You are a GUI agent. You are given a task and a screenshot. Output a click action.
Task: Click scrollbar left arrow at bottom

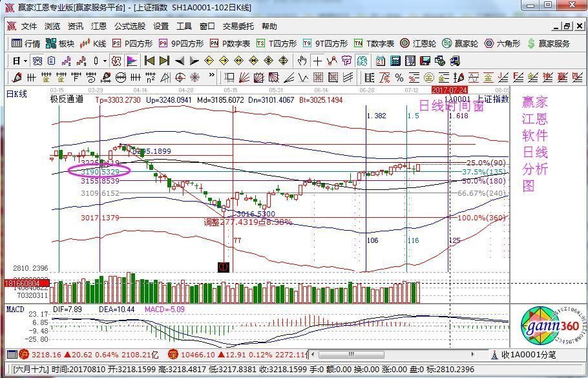tap(313, 354)
